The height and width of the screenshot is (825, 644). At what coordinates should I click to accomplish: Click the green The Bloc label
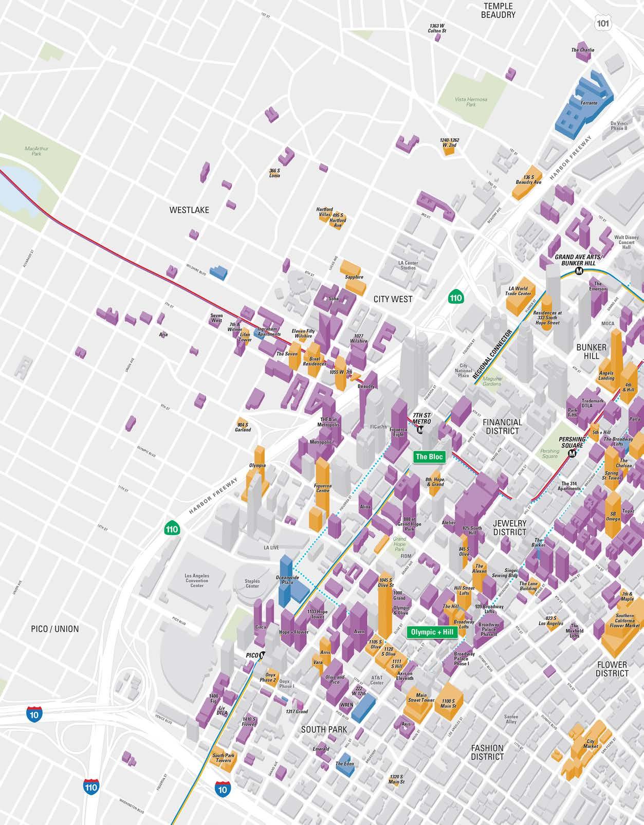coord(429,456)
